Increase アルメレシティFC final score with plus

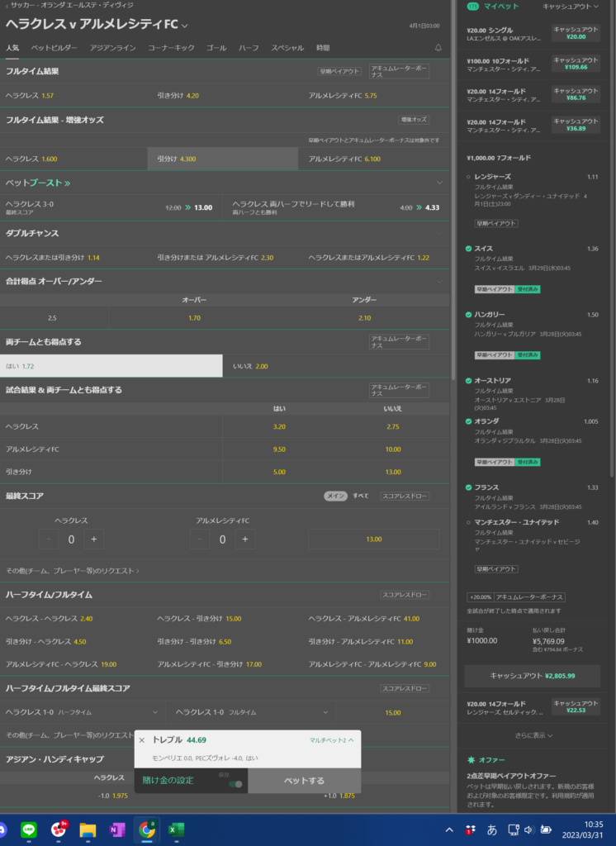tap(245, 539)
